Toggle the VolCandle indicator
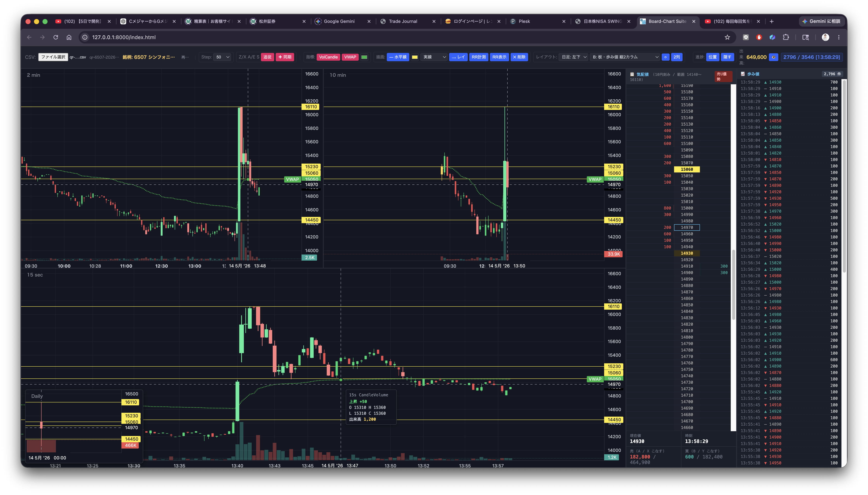The height and width of the screenshot is (495, 868). 328,57
